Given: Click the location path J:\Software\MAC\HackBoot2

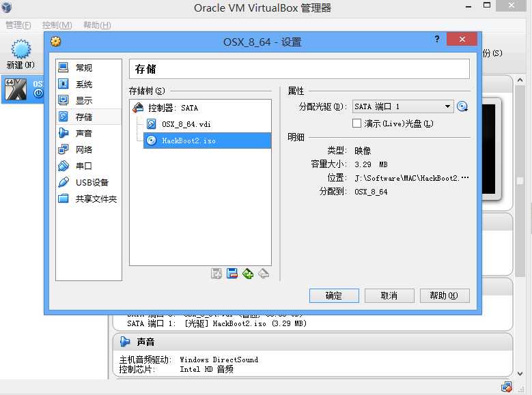Looking at the screenshot, I should [x=412, y=178].
